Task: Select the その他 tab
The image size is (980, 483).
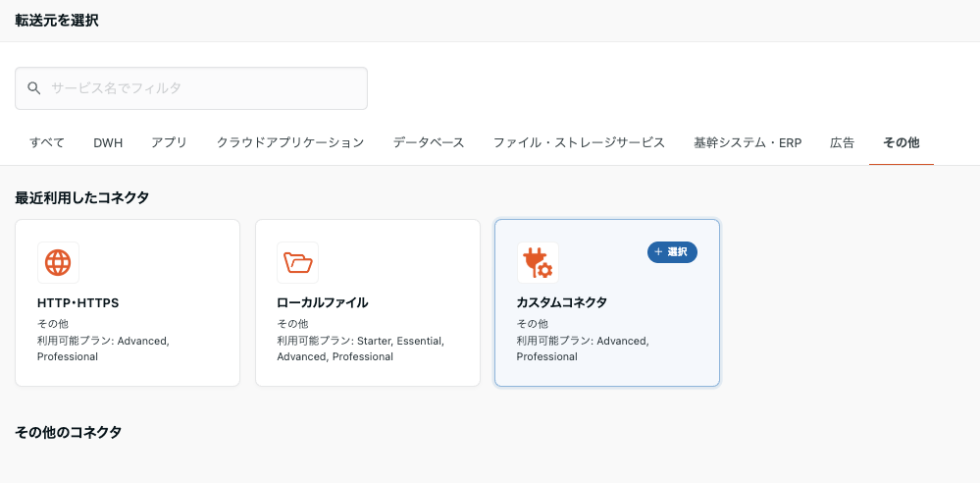Action: coord(901,142)
